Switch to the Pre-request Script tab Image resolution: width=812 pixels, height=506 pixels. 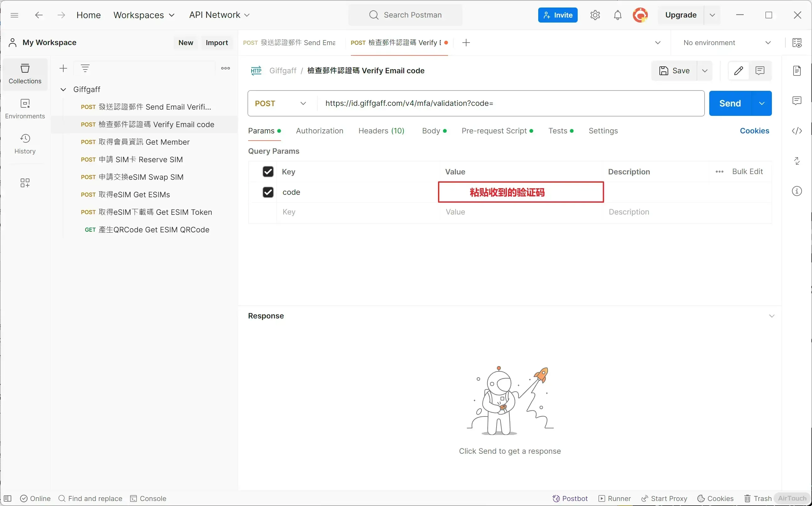point(494,131)
